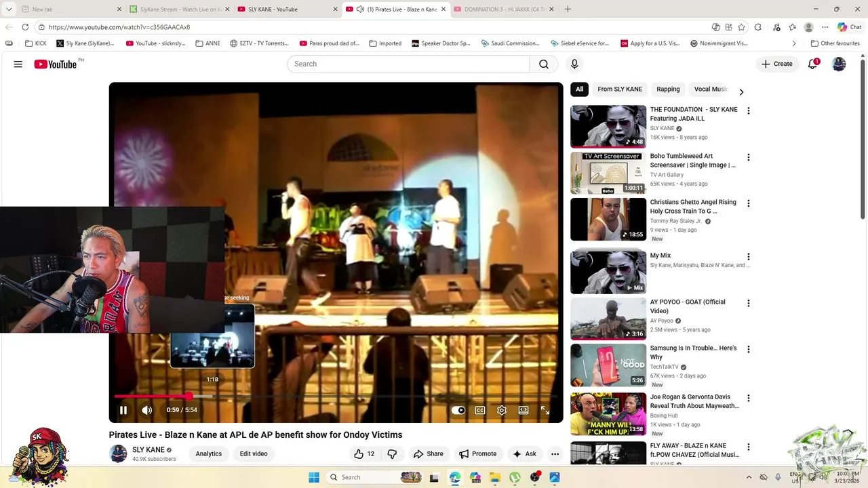Open Other favourites folder
Screen dimensions: 868x488
click(x=835, y=43)
